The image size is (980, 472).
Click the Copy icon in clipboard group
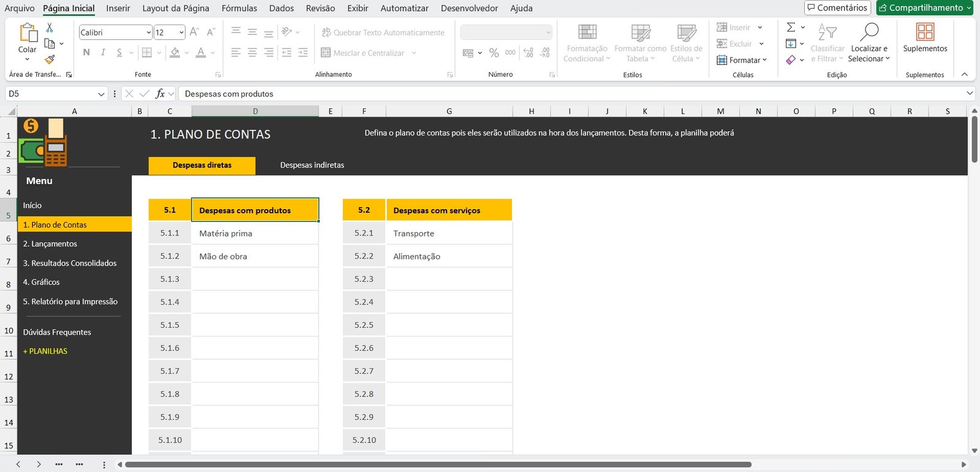pyautogui.click(x=50, y=44)
